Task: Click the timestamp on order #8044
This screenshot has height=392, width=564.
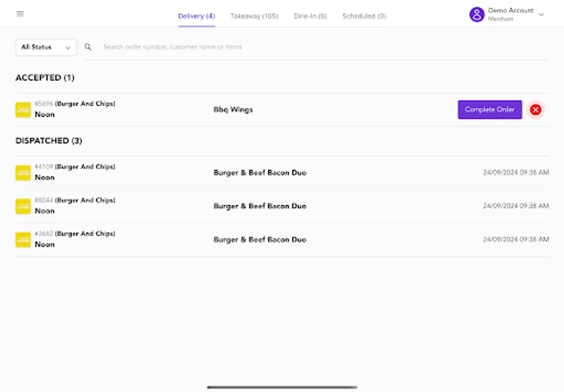Action: (516, 206)
